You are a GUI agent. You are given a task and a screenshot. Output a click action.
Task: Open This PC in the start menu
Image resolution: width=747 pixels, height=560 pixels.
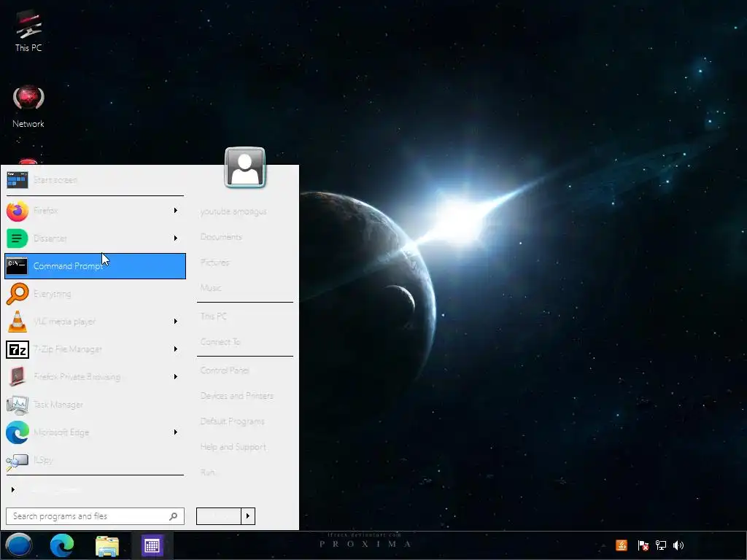pos(214,316)
